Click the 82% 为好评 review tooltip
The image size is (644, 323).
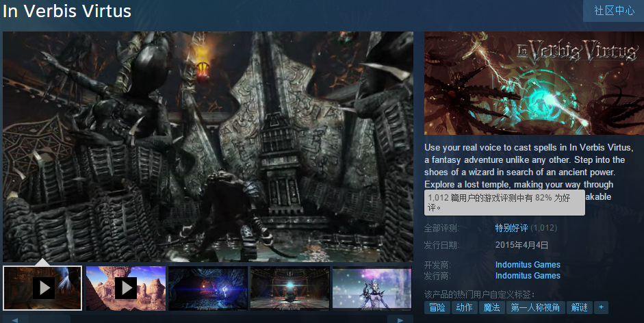tap(504, 203)
